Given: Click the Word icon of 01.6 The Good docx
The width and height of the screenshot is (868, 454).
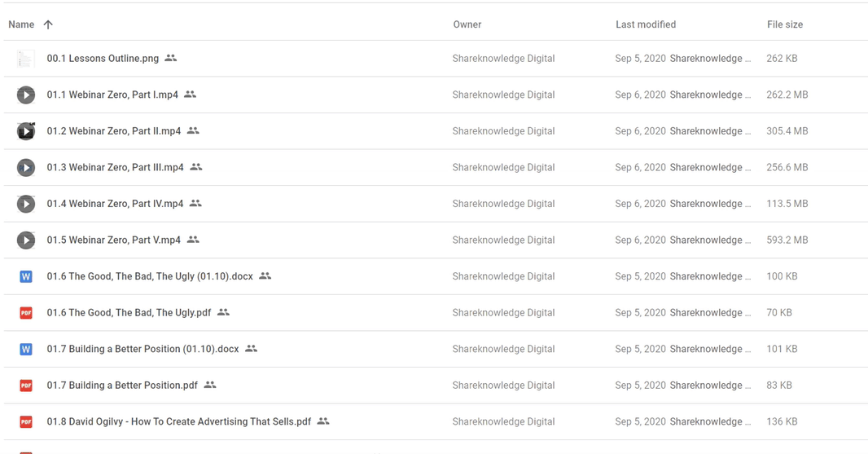Looking at the screenshot, I should (x=25, y=276).
